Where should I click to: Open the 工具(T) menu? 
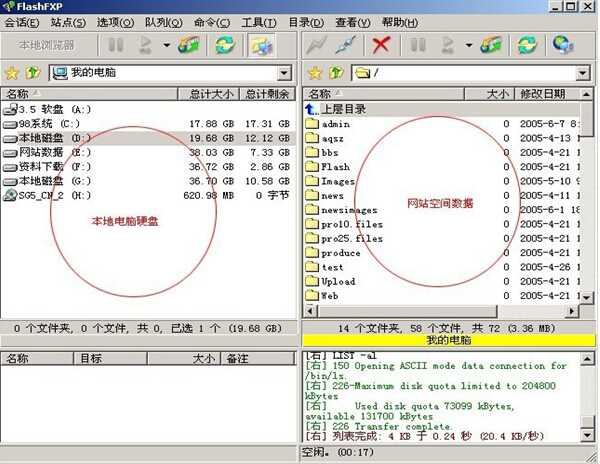click(x=259, y=22)
